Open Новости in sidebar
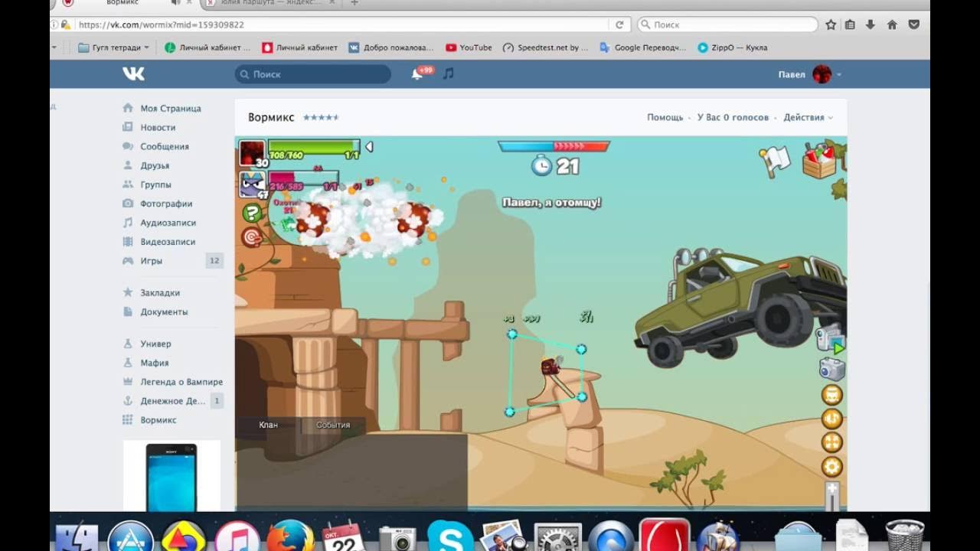 pos(158,128)
